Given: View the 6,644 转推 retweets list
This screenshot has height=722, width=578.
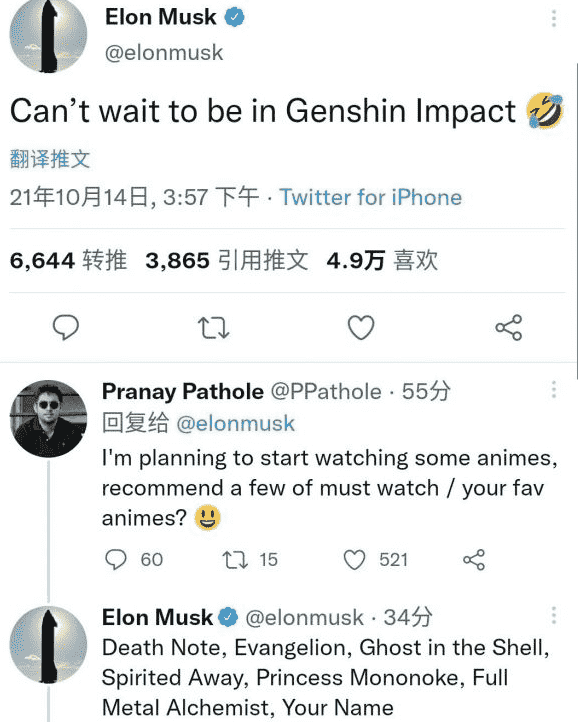Looking at the screenshot, I should (x=68, y=260).
